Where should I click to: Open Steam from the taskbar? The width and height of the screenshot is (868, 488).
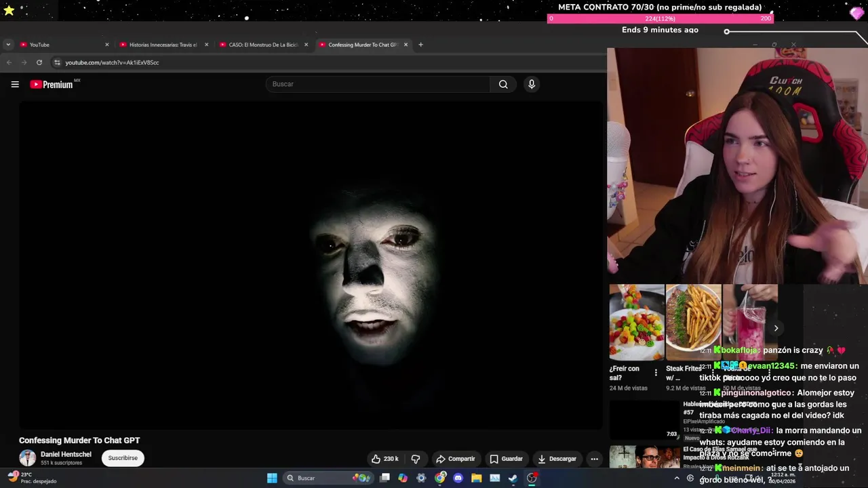(x=513, y=478)
